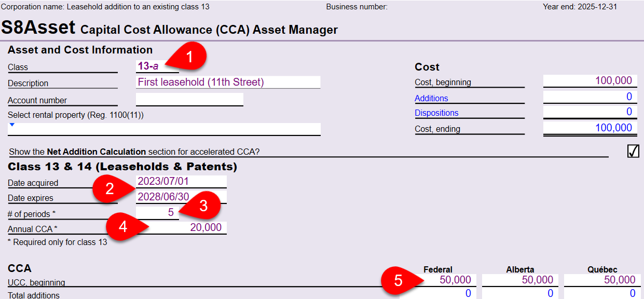Click Québec Total additions value
This screenshot has width=644, height=299.
tap(602, 294)
